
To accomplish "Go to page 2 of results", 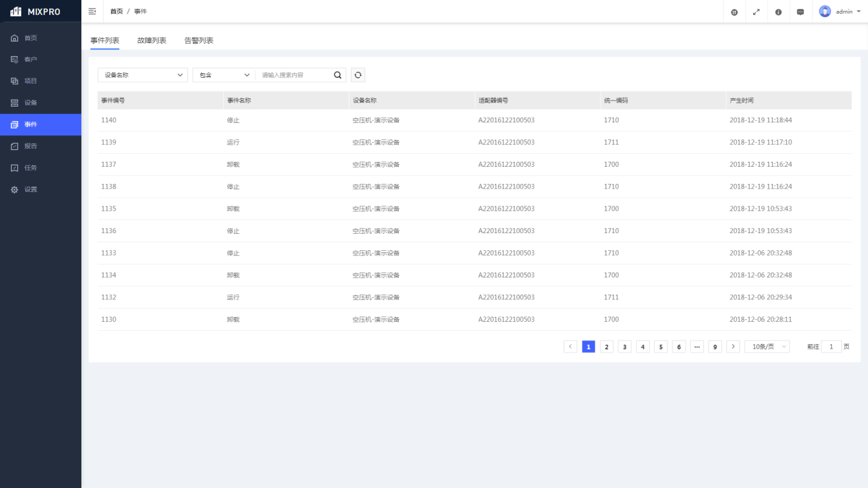I will pyautogui.click(x=606, y=347).
